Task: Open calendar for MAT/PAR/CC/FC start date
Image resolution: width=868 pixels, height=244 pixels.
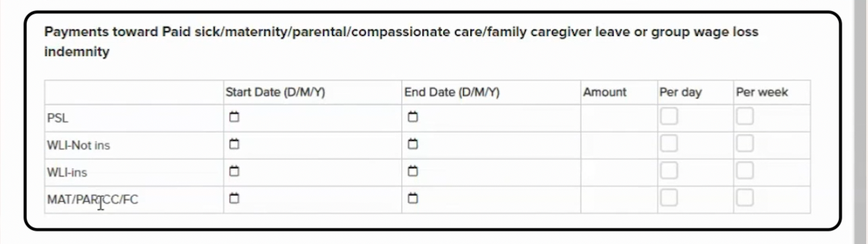Action: pyautogui.click(x=234, y=199)
